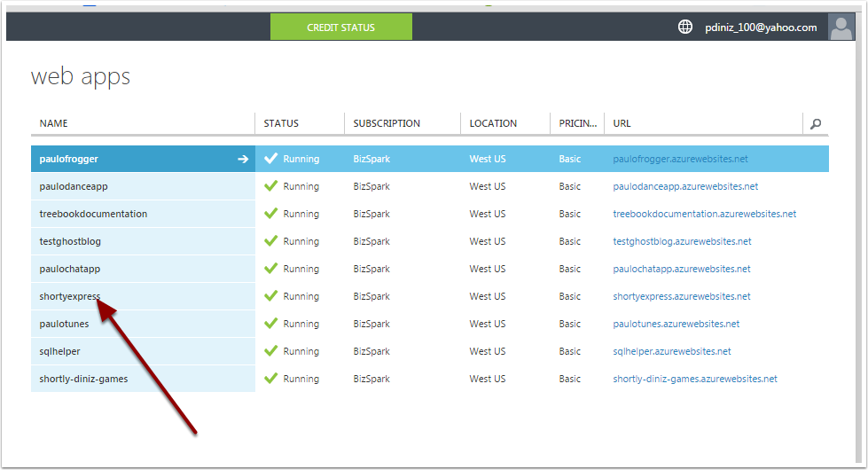
Task: Select the paulochatapp web app
Action: click(x=70, y=269)
